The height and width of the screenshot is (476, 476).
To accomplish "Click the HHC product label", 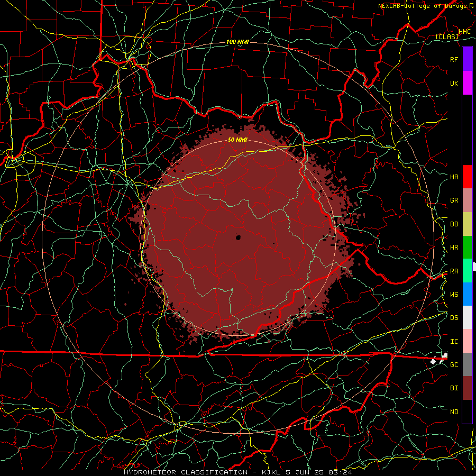I will click(464, 32).
